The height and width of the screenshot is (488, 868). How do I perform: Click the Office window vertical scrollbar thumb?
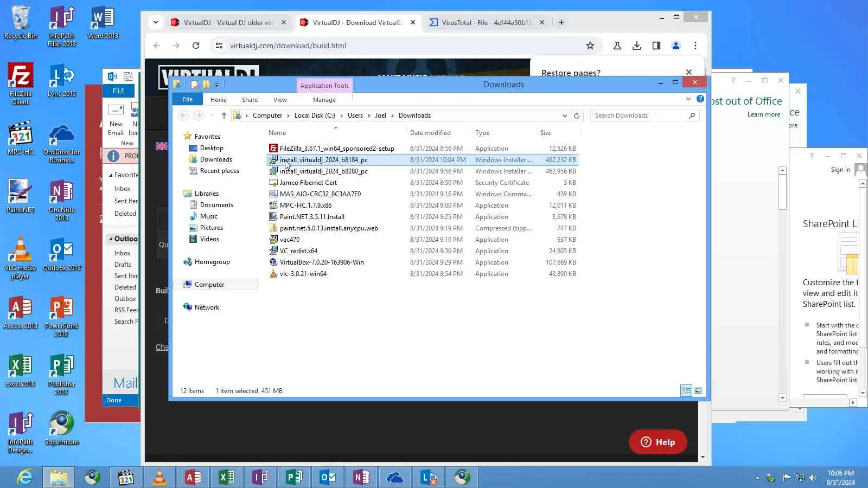point(782,192)
